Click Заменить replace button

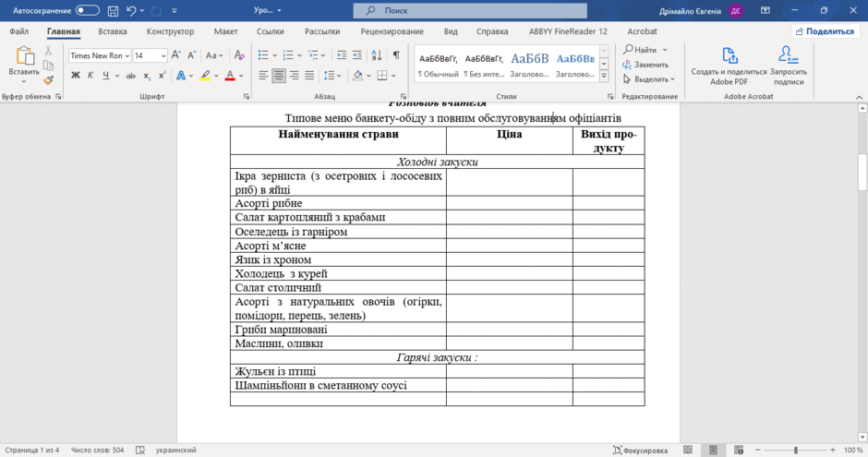645,65
